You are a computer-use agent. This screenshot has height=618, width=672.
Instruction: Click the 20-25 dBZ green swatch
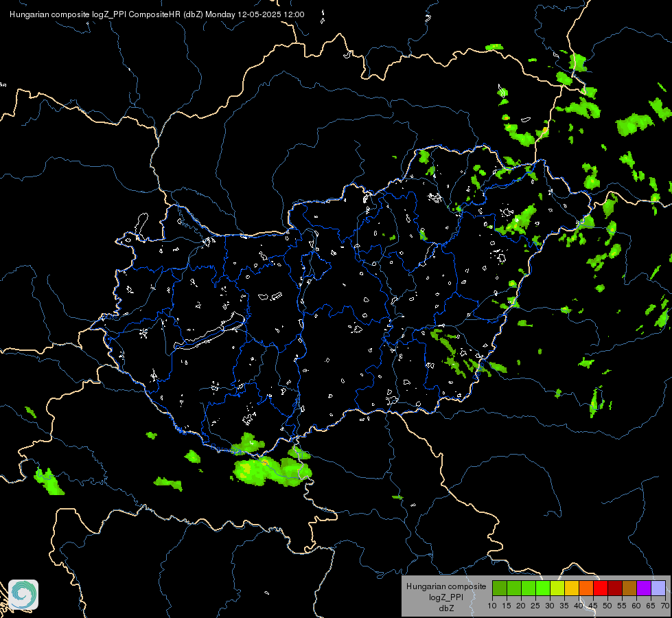529,588
